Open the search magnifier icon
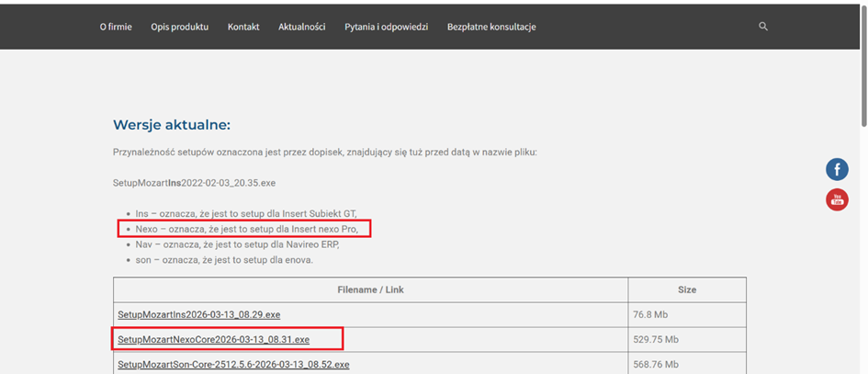Image resolution: width=868 pixels, height=374 pixels. pyautogui.click(x=762, y=27)
